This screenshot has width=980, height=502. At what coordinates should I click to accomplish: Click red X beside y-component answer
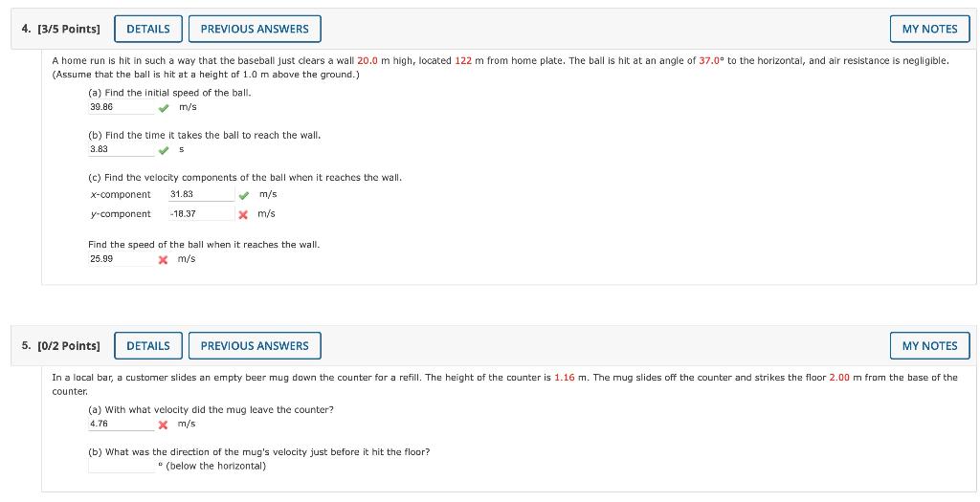tap(244, 214)
